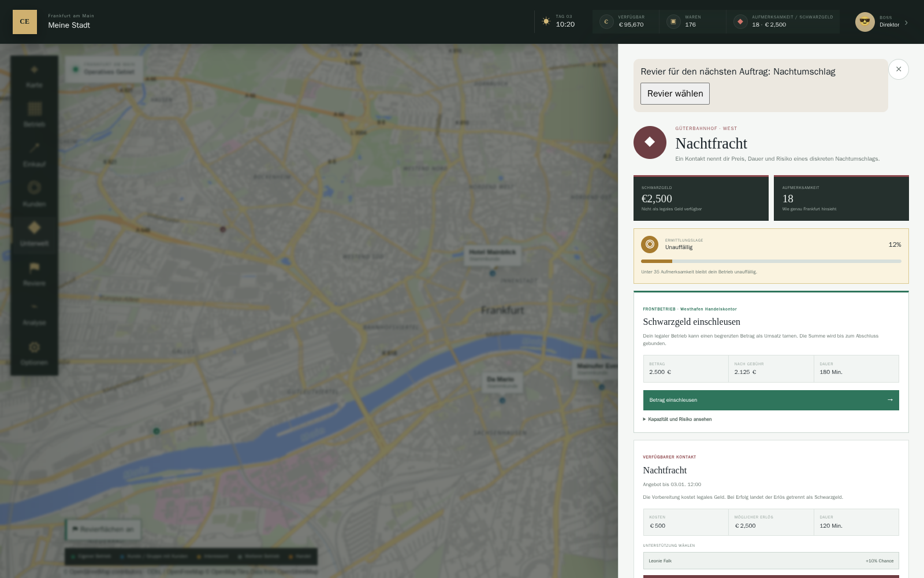This screenshot has width=924, height=578.
Task: Click the CE logo badge
Action: point(25,22)
